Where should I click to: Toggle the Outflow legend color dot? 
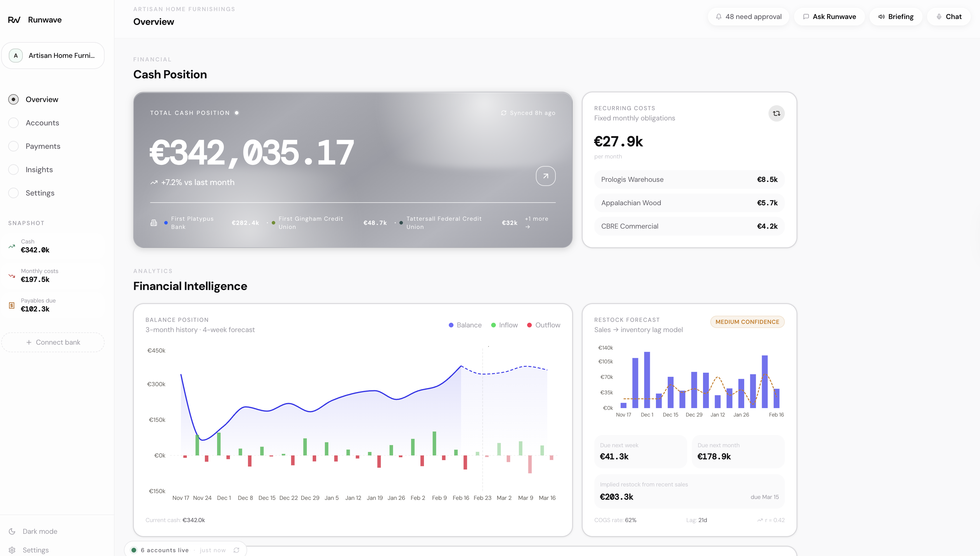[x=529, y=325]
